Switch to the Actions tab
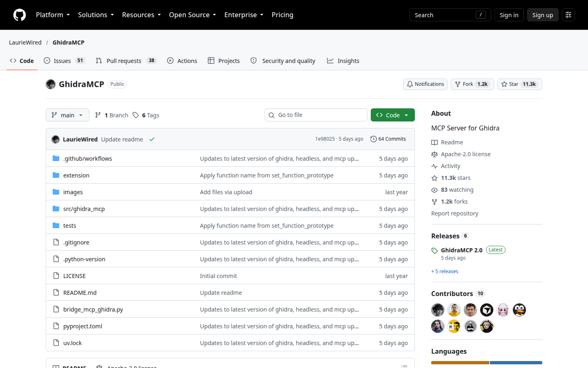 tap(182, 61)
